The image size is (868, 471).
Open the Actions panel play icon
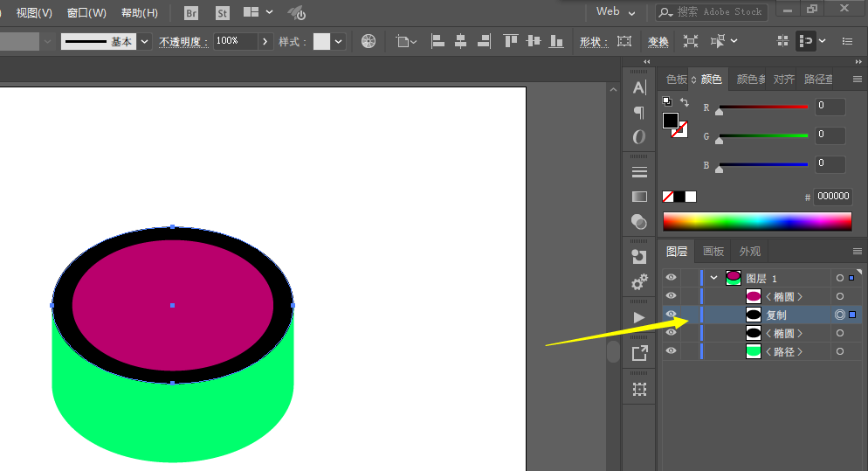[x=639, y=316]
